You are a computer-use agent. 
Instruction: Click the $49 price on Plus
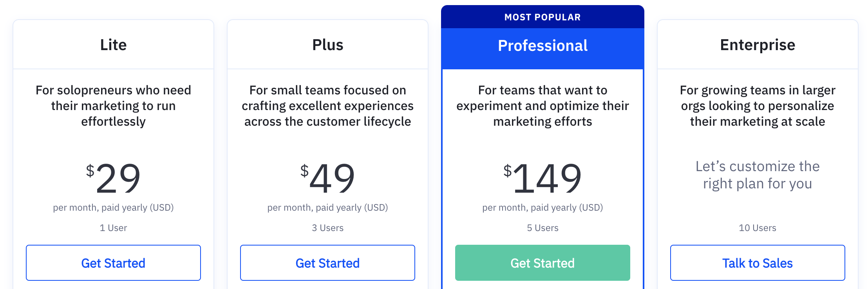[x=327, y=178]
